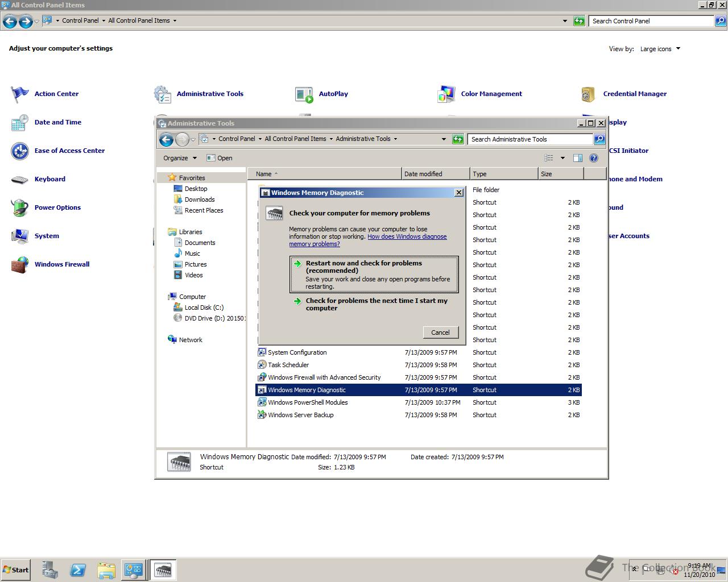Image resolution: width=728 pixels, height=582 pixels.
Task: Select Windows Firewall with Advanced Security row
Action: pyautogui.click(x=419, y=377)
